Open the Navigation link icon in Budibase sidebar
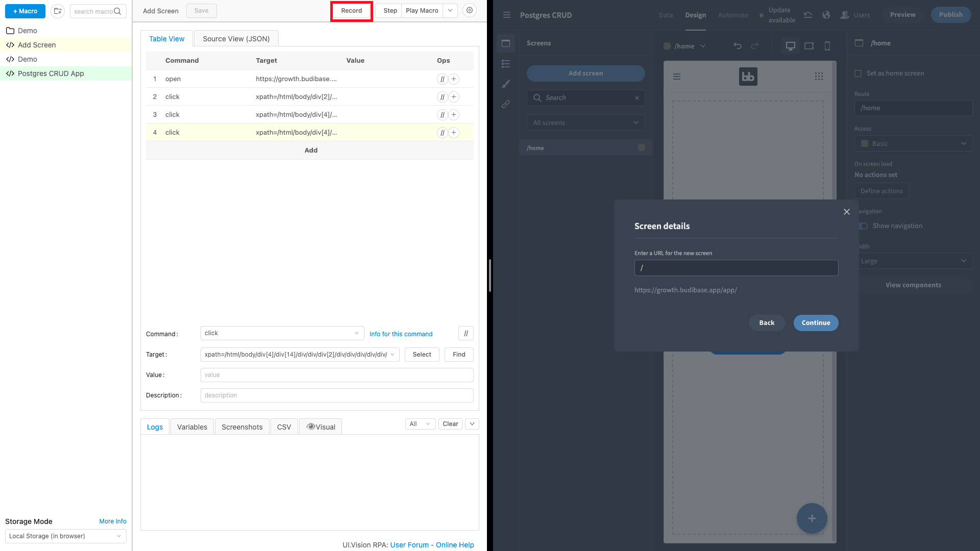Image resolution: width=980 pixels, height=551 pixels. click(506, 104)
